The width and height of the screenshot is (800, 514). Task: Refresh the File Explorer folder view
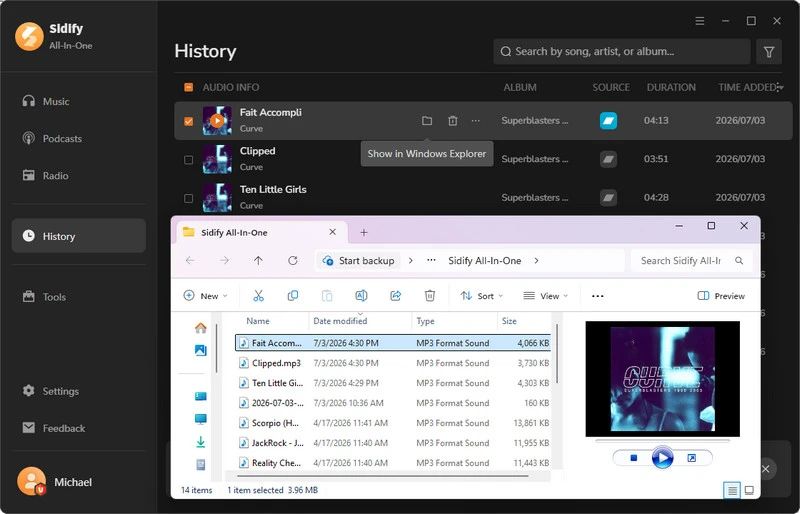292,260
